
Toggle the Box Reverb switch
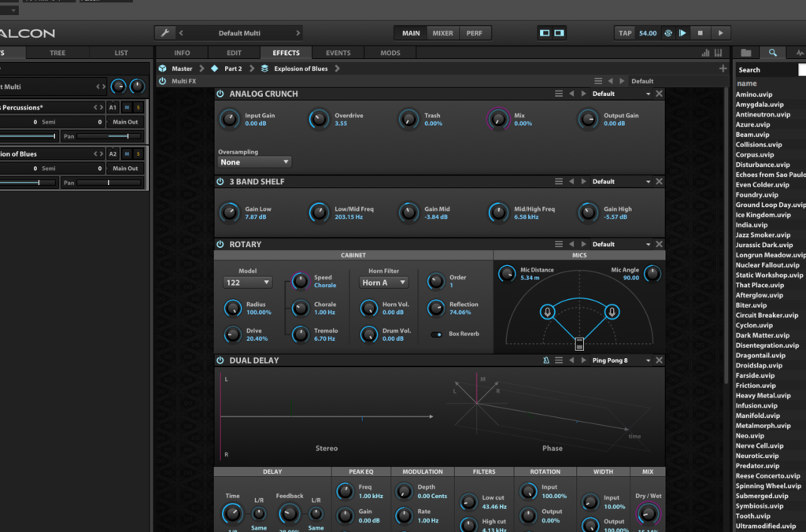436,334
